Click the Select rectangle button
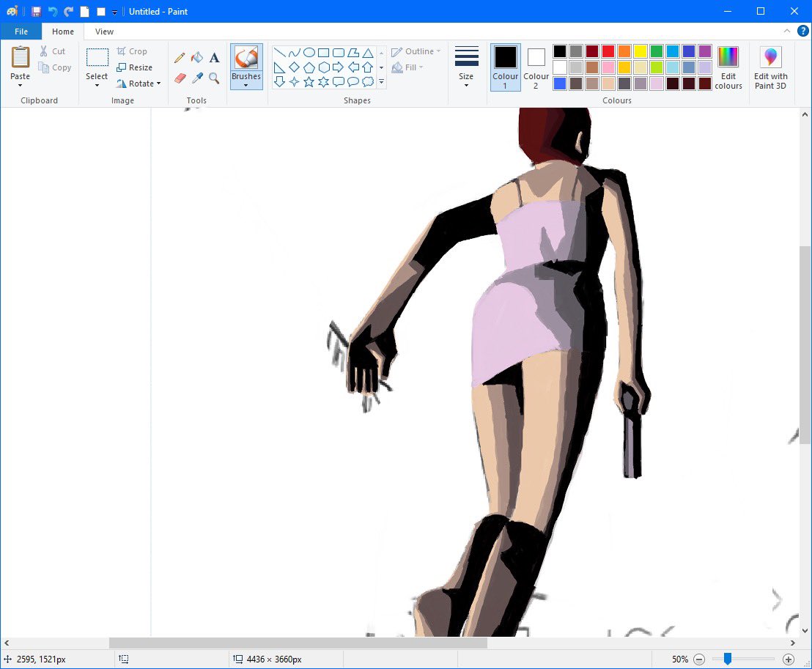The image size is (812, 669). [97, 57]
